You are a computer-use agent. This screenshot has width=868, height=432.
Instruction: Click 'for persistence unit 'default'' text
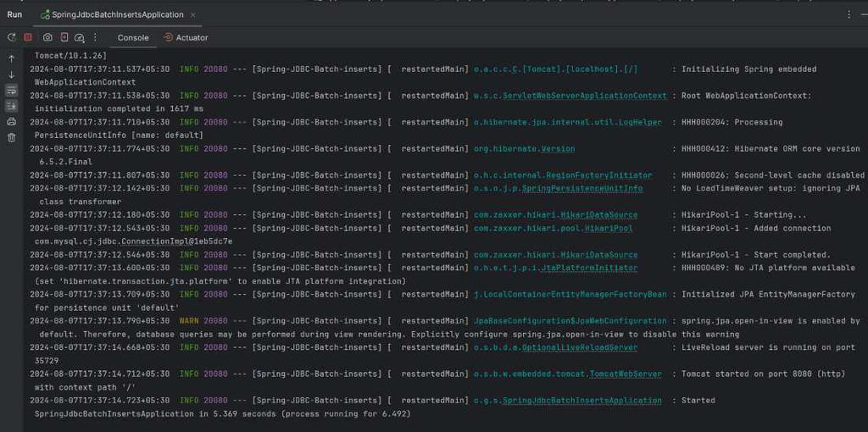tap(107, 308)
